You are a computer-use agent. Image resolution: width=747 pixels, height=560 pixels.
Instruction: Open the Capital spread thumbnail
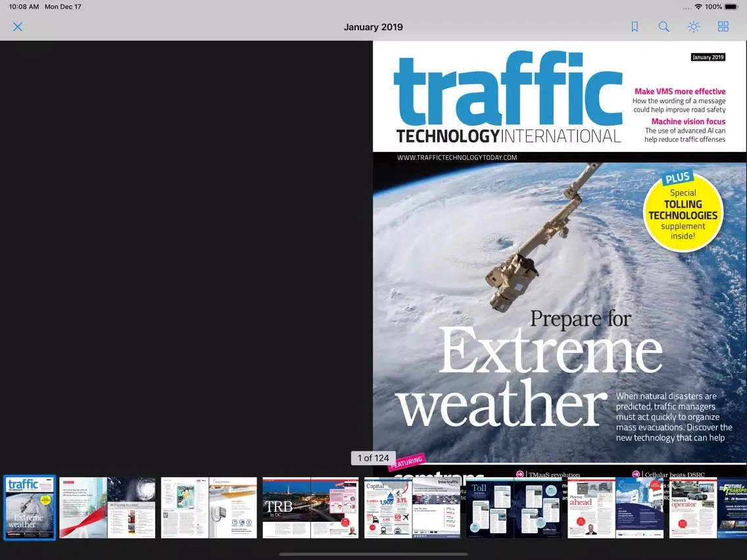tap(412, 507)
